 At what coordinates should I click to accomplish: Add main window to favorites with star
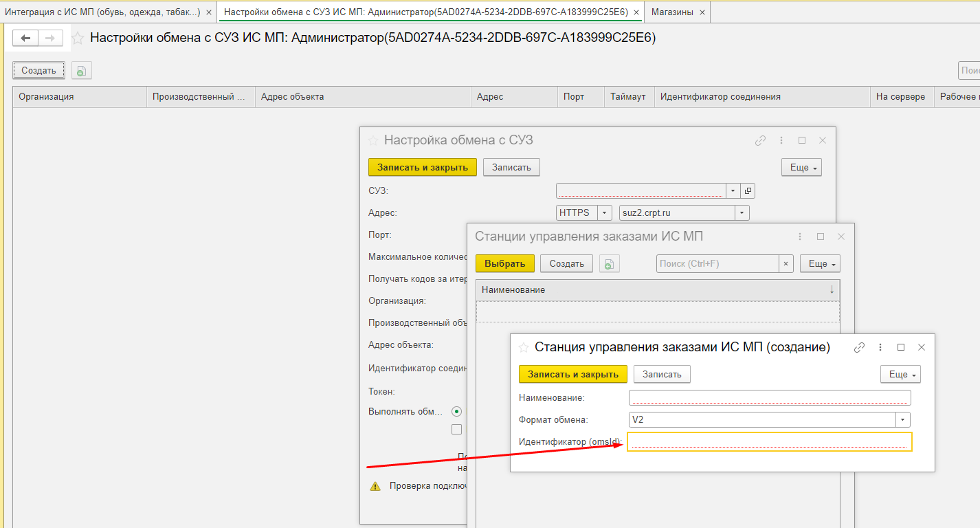78,38
